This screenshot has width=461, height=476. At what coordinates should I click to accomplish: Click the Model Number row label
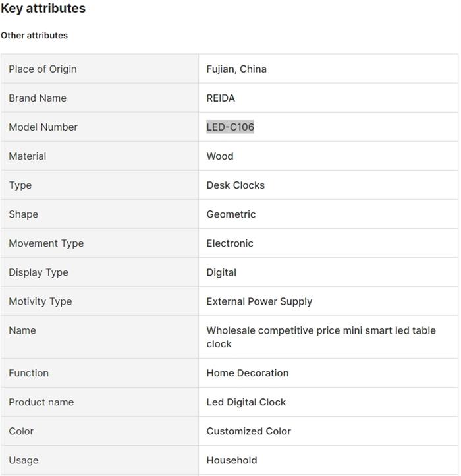(43, 127)
